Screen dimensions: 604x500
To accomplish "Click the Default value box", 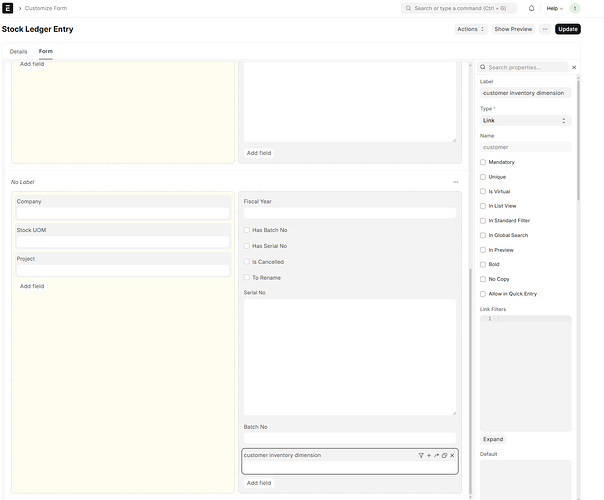I will [x=525, y=479].
